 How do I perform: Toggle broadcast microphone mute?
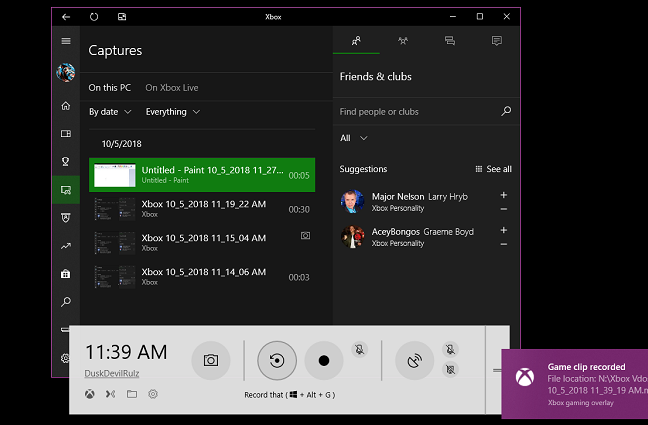pos(450,350)
